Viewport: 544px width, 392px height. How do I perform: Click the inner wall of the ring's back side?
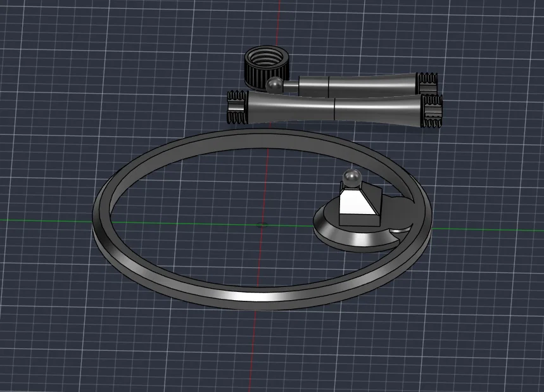tap(263, 145)
